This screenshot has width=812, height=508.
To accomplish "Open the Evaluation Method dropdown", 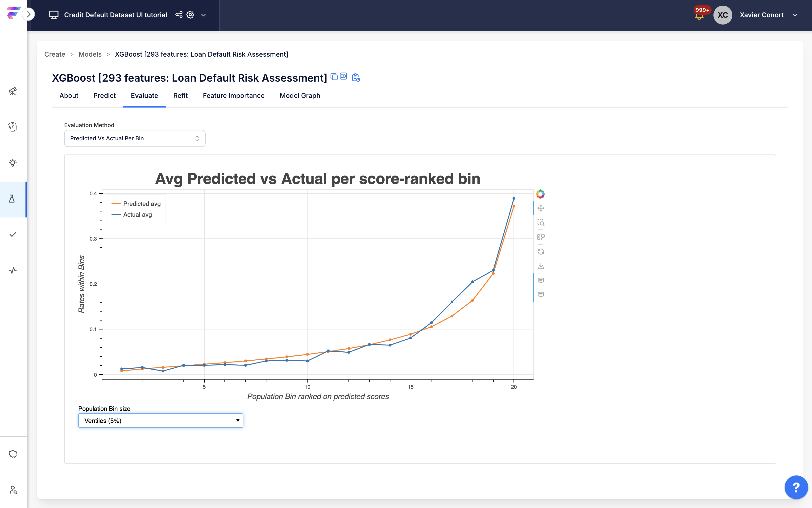I will [135, 138].
